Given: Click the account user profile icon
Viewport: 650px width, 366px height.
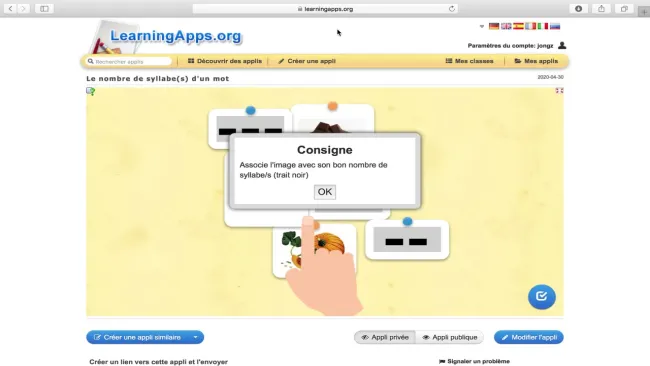Looking at the screenshot, I should 562,45.
